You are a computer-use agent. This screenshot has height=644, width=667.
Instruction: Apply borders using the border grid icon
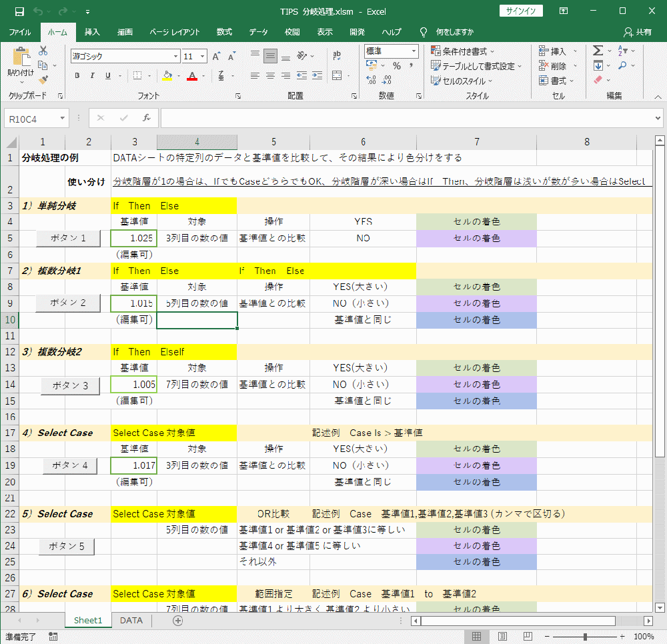[x=137, y=75]
